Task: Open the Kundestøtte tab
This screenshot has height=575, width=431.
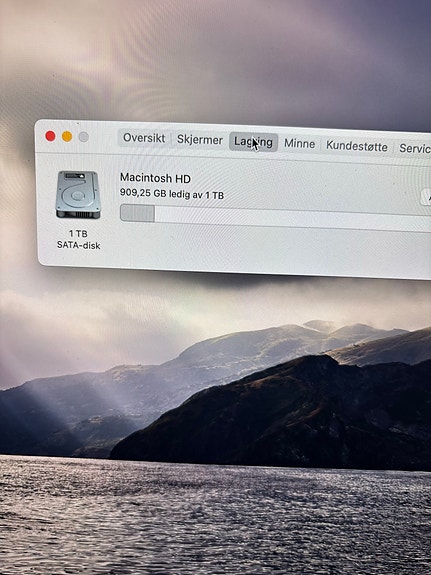Action: tap(357, 146)
